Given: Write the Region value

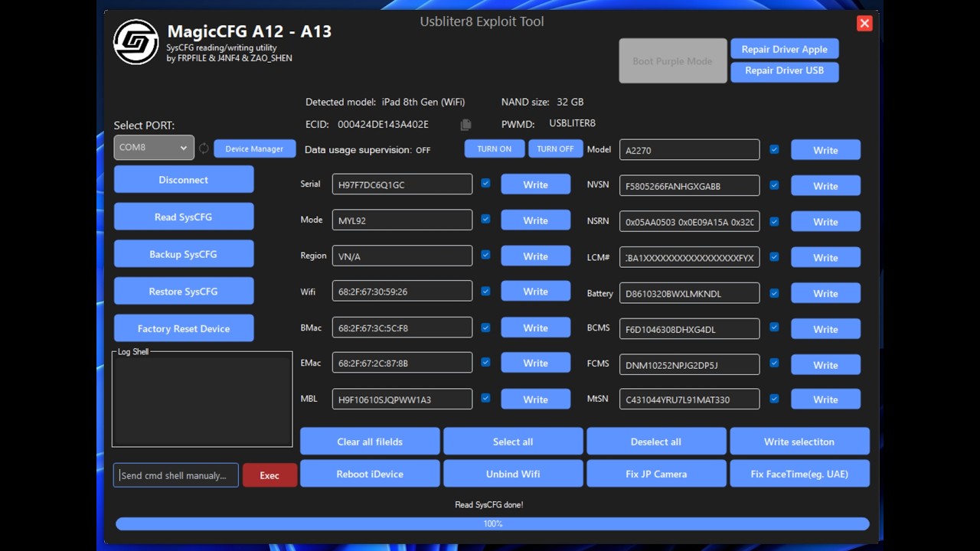Looking at the screenshot, I should tap(536, 256).
